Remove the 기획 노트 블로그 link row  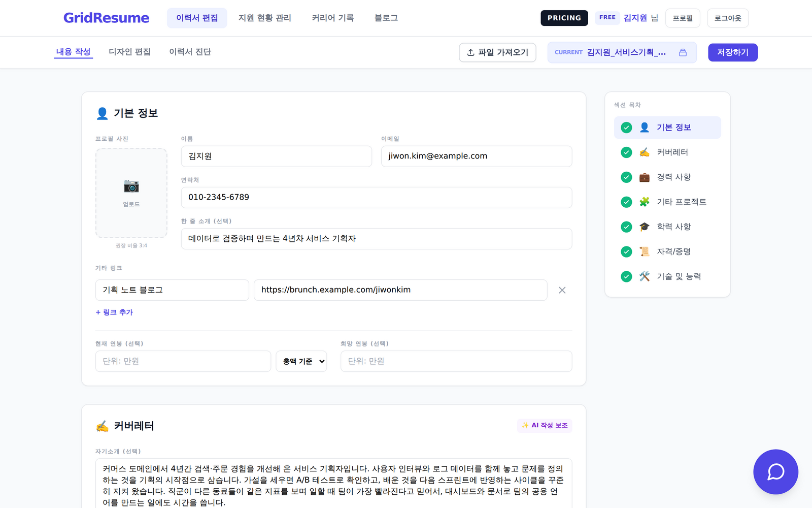coord(562,290)
